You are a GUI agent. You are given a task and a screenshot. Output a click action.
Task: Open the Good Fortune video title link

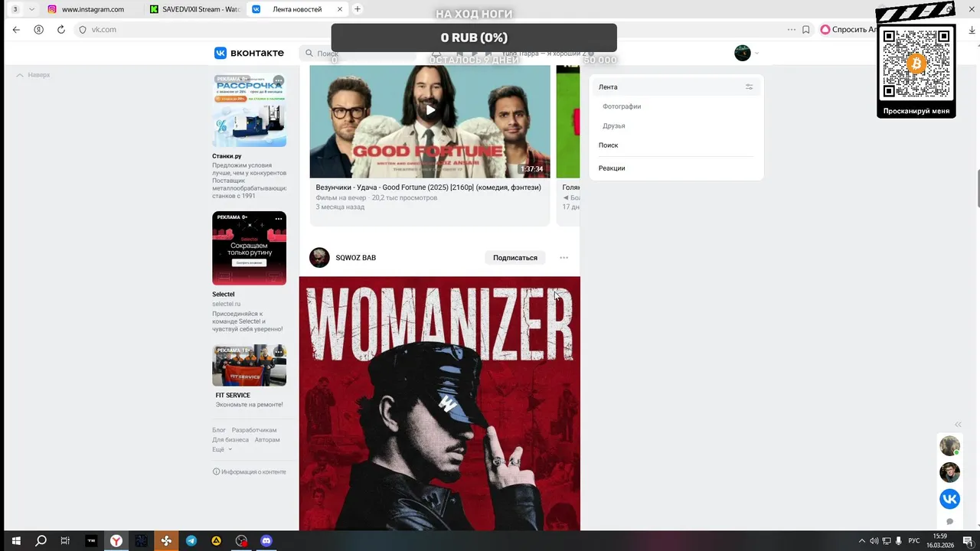coord(428,187)
